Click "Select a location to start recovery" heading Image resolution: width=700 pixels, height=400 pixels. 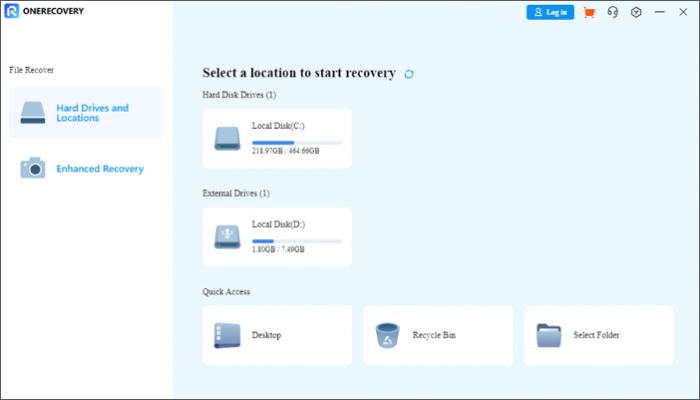pos(299,73)
